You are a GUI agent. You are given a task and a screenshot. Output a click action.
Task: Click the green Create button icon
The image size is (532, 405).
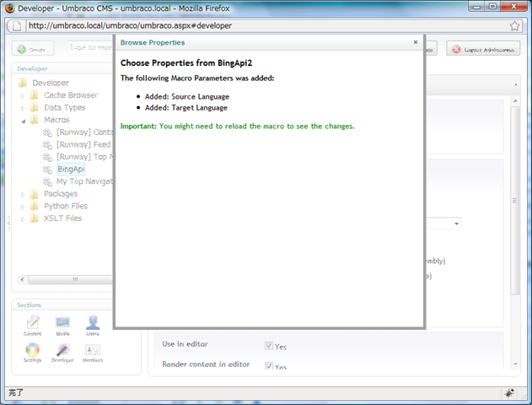(x=21, y=49)
